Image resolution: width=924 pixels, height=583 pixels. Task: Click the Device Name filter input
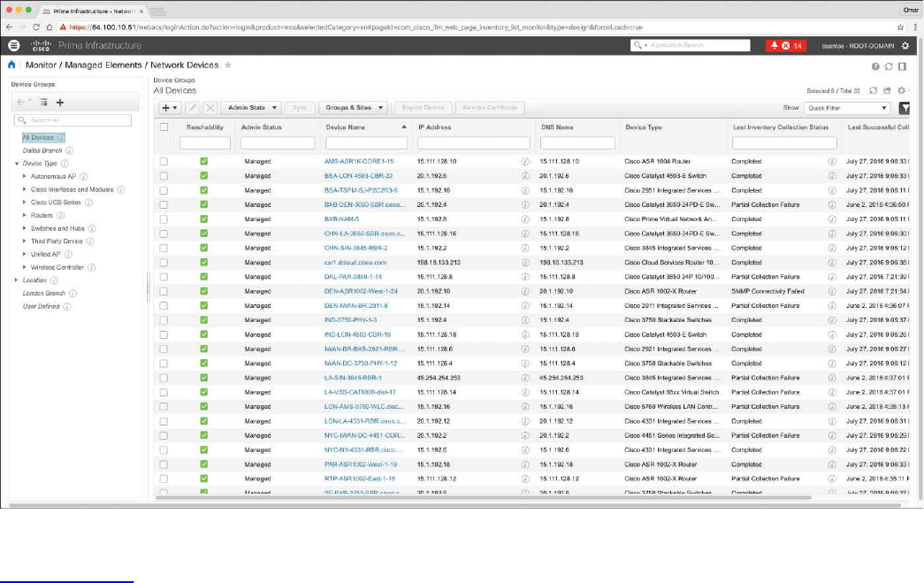[x=367, y=142]
